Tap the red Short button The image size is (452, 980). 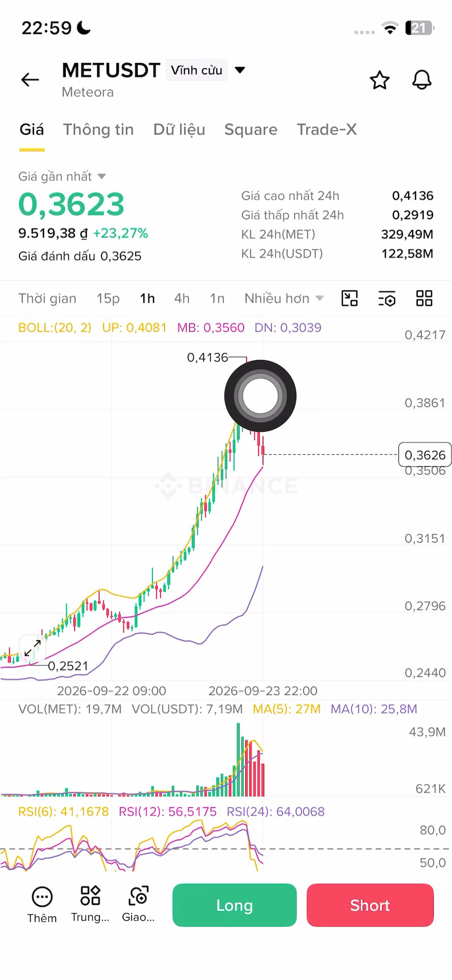point(370,905)
